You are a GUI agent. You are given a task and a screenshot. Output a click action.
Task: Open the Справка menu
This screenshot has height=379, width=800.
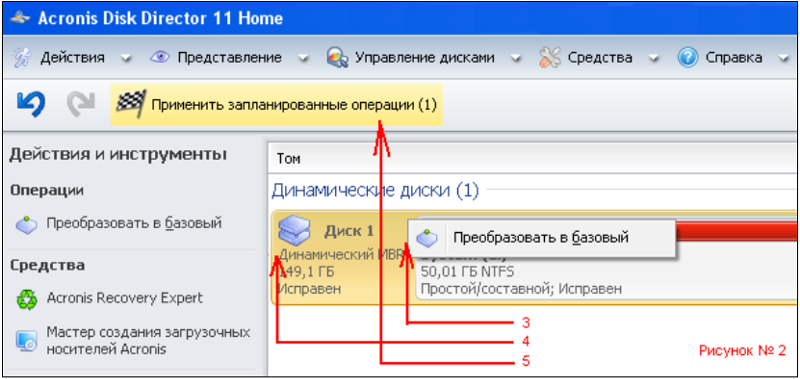(x=734, y=58)
